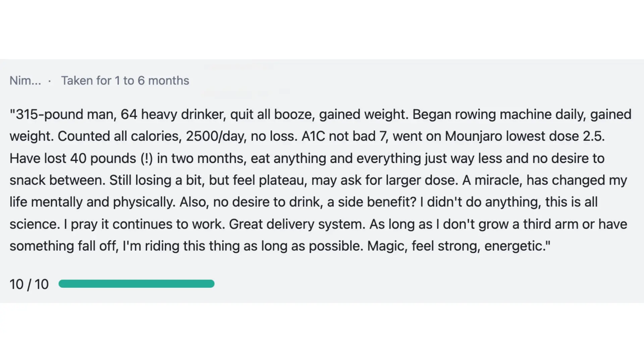The image size is (644, 362).
Task: Click the "10 / 10" rating score
Action: (29, 284)
